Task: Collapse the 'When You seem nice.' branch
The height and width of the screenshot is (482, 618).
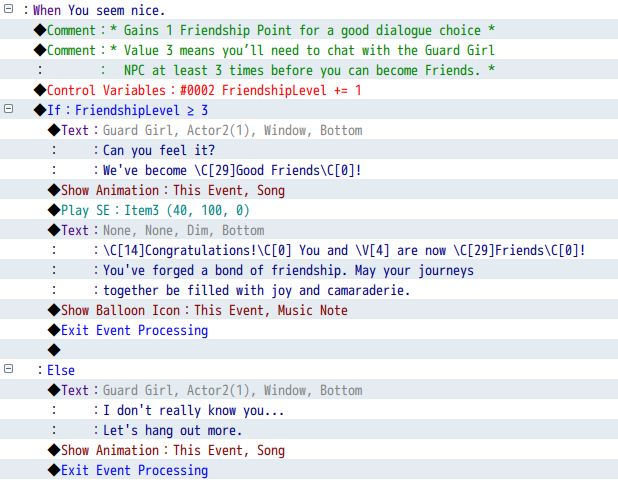Action: coord(8,9)
